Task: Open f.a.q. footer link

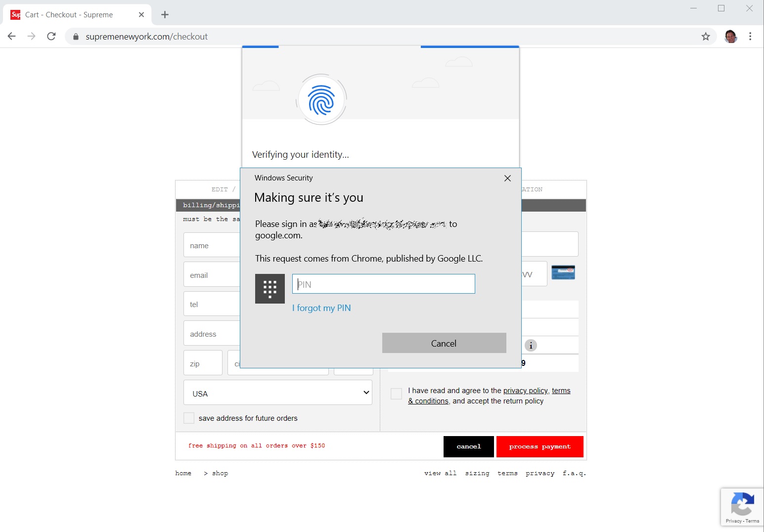Action: coord(574,473)
